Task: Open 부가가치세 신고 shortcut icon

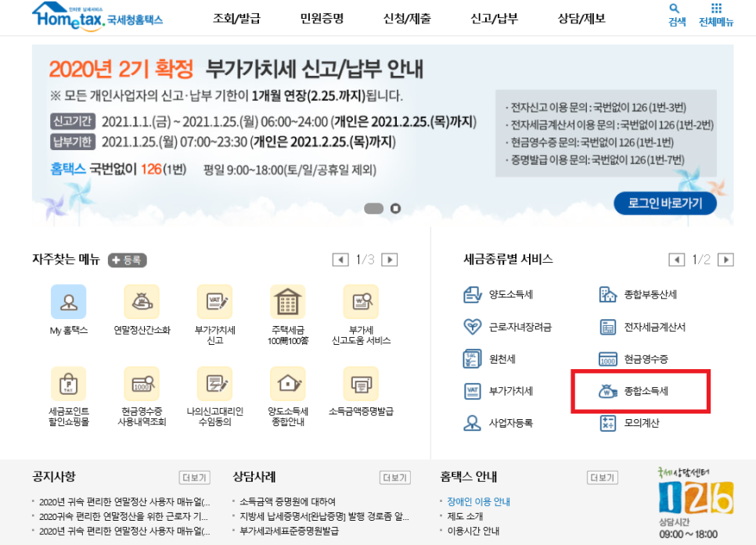Action: coord(215,302)
